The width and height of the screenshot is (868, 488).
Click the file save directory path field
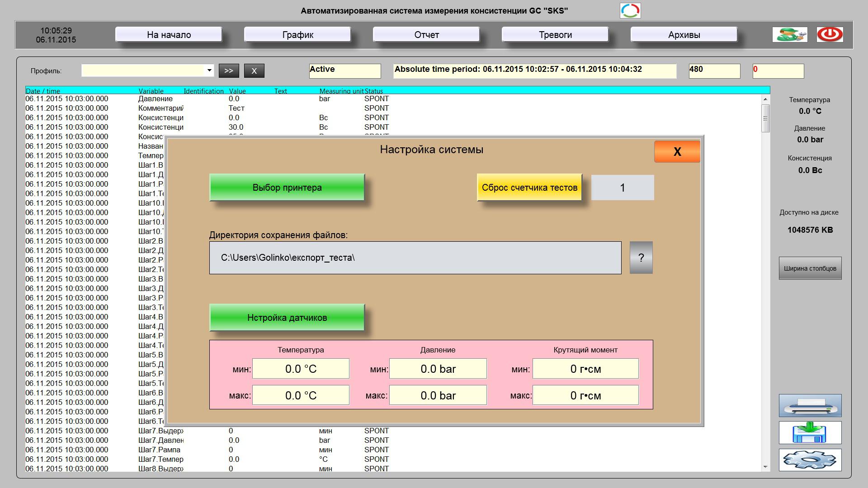point(415,258)
